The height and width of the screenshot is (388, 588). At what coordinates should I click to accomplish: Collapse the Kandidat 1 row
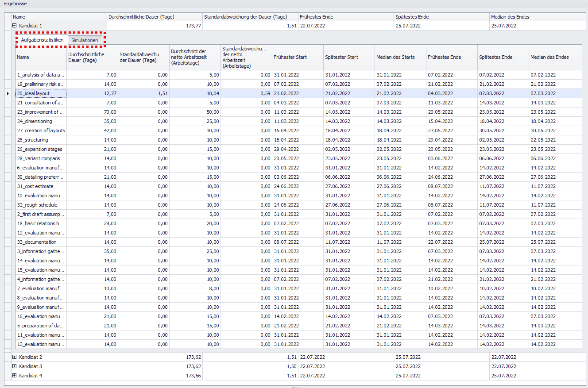tap(15, 26)
